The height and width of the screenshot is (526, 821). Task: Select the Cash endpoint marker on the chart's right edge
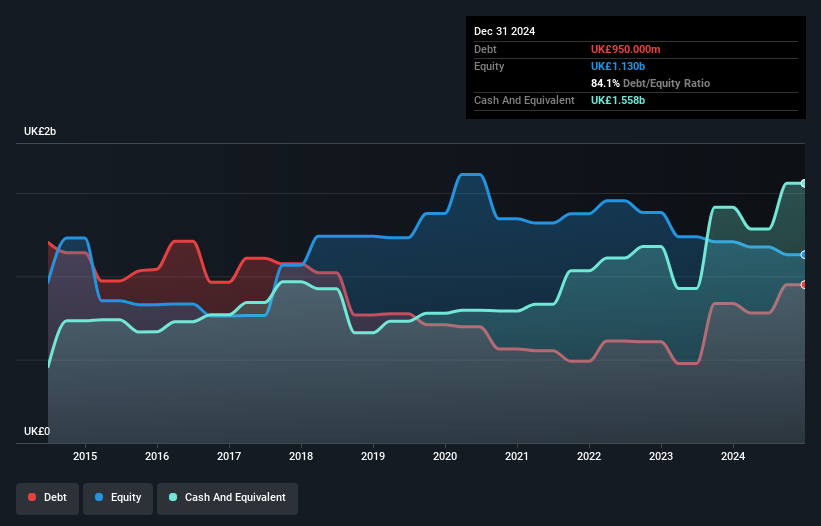pos(804,183)
